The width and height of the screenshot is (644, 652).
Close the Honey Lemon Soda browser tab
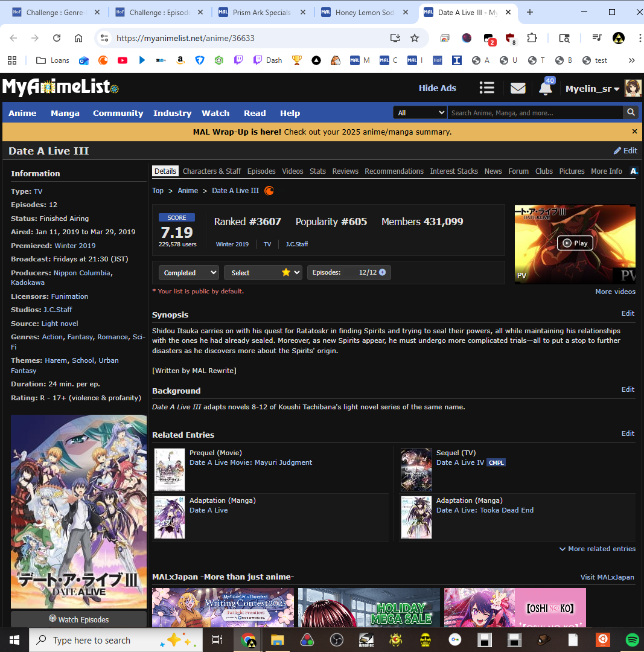pos(406,13)
